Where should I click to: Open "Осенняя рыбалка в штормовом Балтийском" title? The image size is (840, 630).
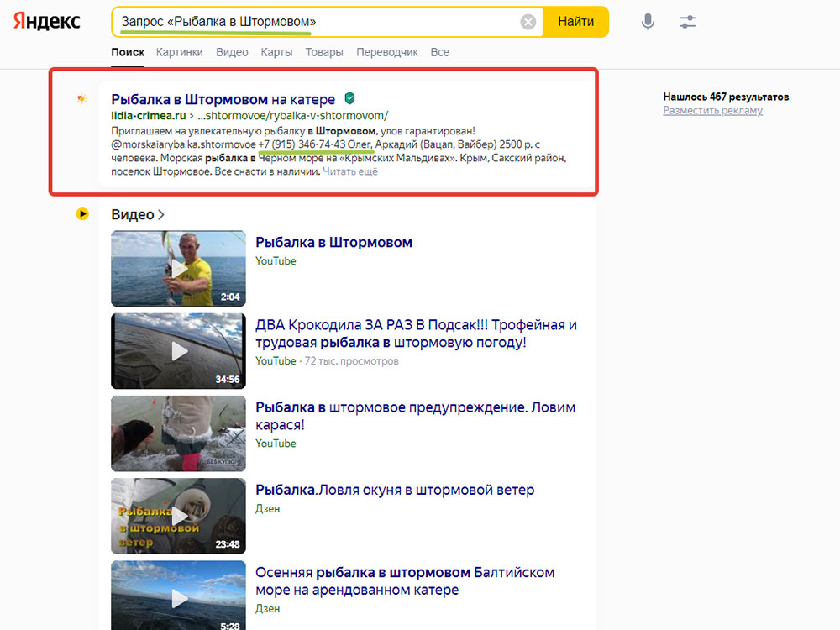pos(405,580)
